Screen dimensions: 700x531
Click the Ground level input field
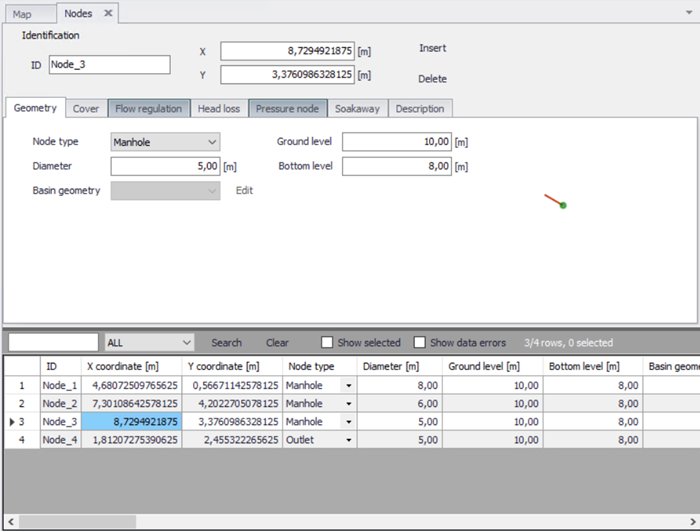click(397, 142)
